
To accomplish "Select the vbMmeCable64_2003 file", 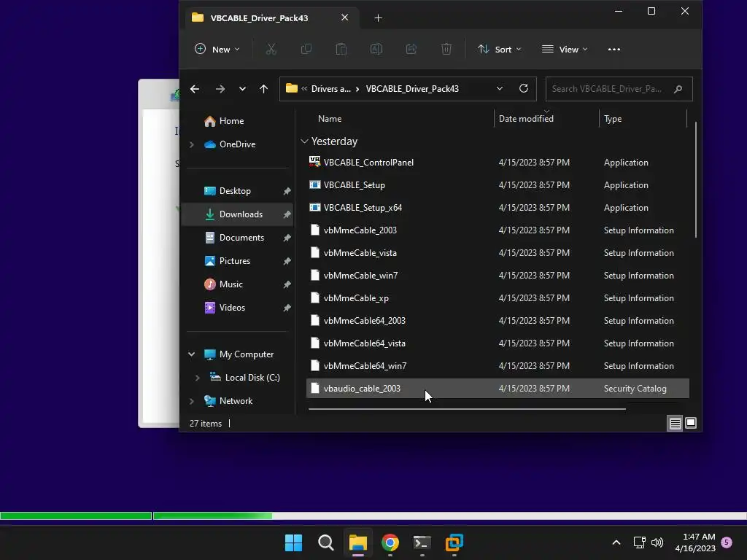I will tap(364, 321).
